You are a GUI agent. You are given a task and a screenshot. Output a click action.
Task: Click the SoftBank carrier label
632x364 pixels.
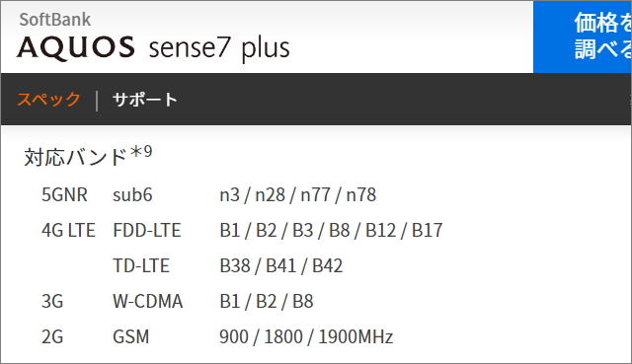[x=55, y=20]
